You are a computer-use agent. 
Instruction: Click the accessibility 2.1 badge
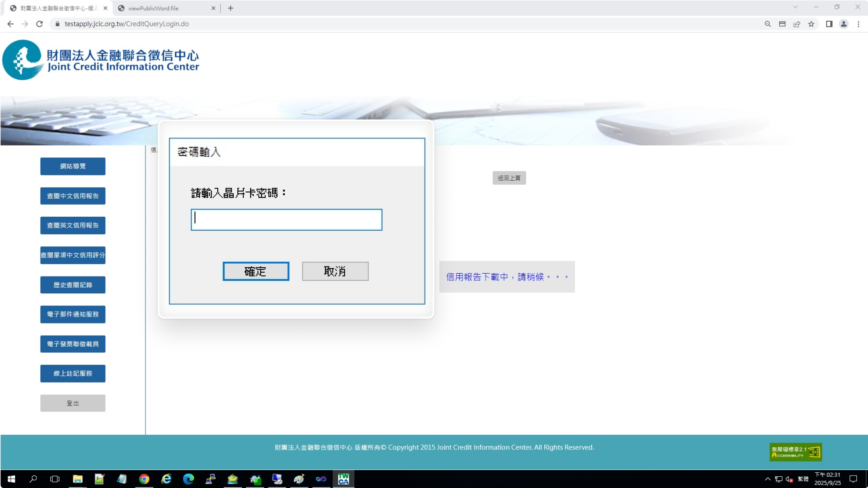(x=795, y=452)
